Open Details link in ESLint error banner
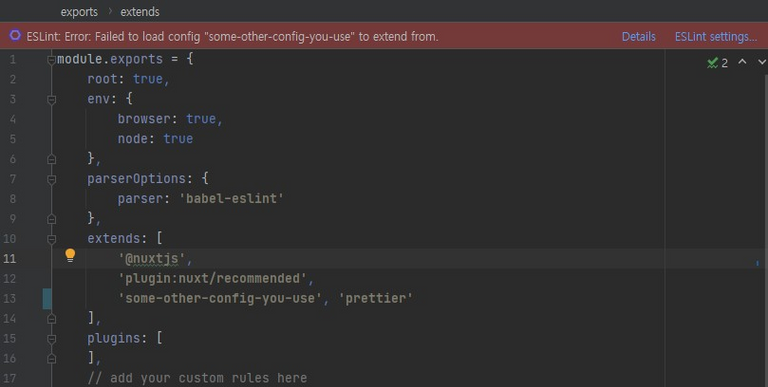The height and width of the screenshot is (387, 768). tap(639, 37)
